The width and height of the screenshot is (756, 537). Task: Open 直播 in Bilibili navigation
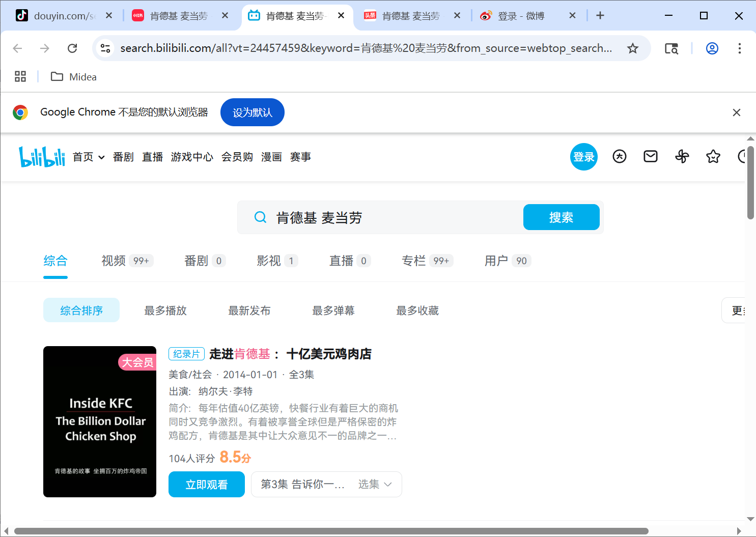point(152,157)
